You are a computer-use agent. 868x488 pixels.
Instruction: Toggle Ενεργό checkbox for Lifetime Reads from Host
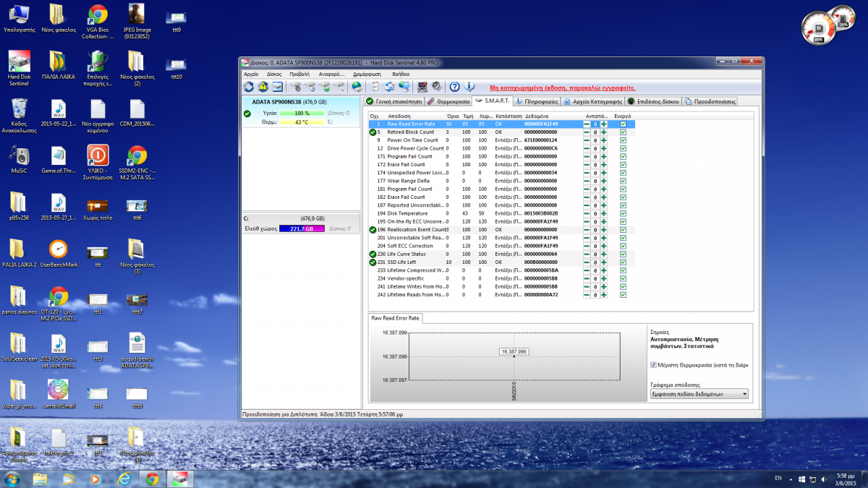point(623,295)
